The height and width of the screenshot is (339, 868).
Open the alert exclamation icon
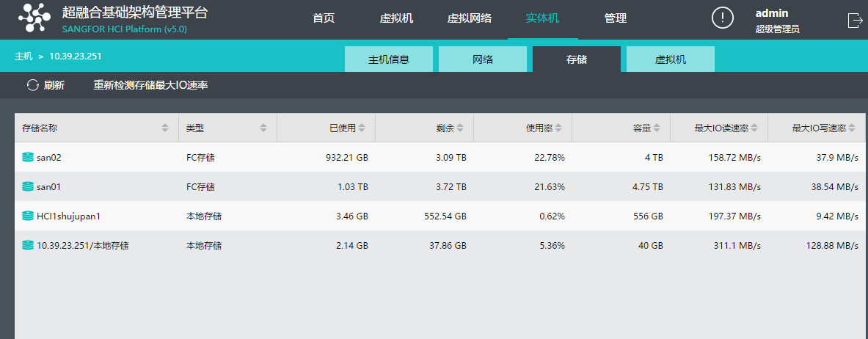point(722,18)
